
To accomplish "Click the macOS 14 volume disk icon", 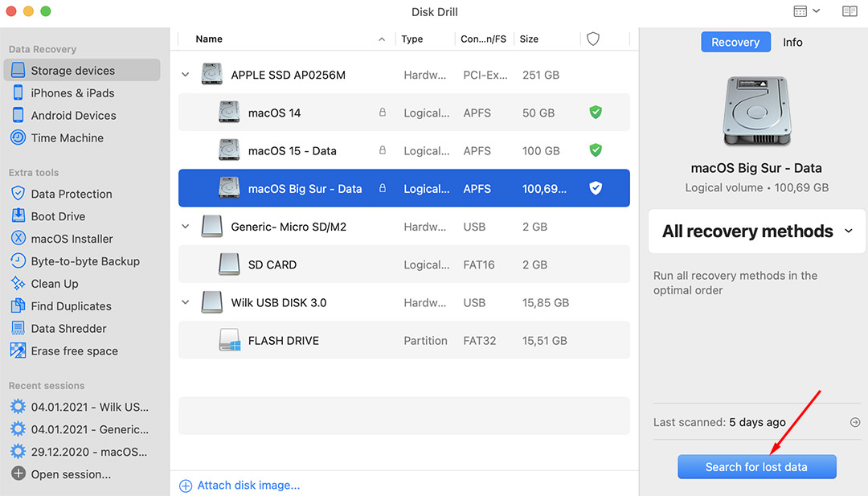I will 229,113.
